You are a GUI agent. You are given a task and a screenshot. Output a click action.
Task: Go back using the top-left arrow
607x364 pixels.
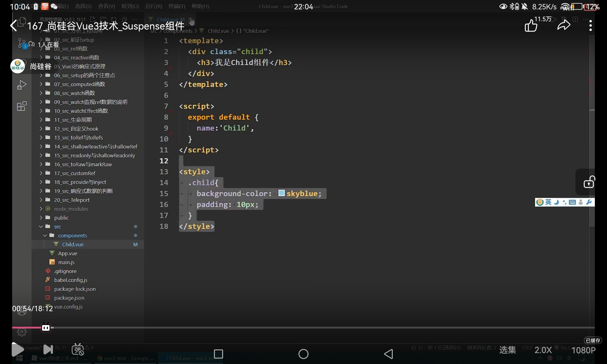pos(14,25)
